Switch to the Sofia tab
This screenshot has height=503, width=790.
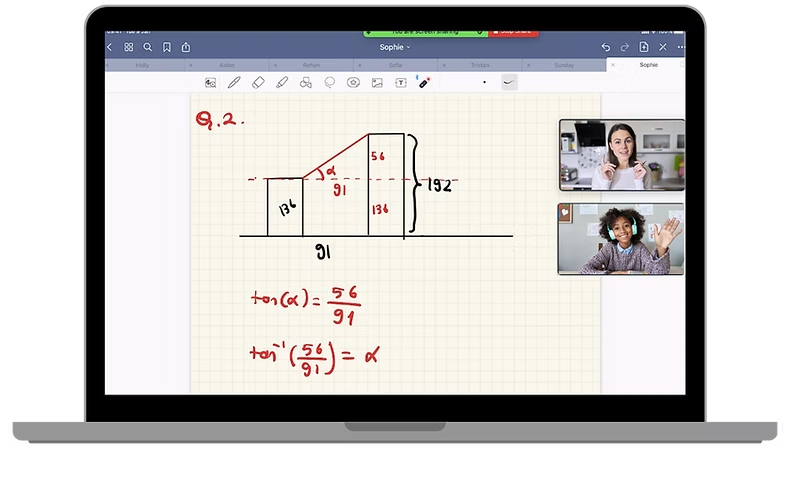tap(396, 65)
